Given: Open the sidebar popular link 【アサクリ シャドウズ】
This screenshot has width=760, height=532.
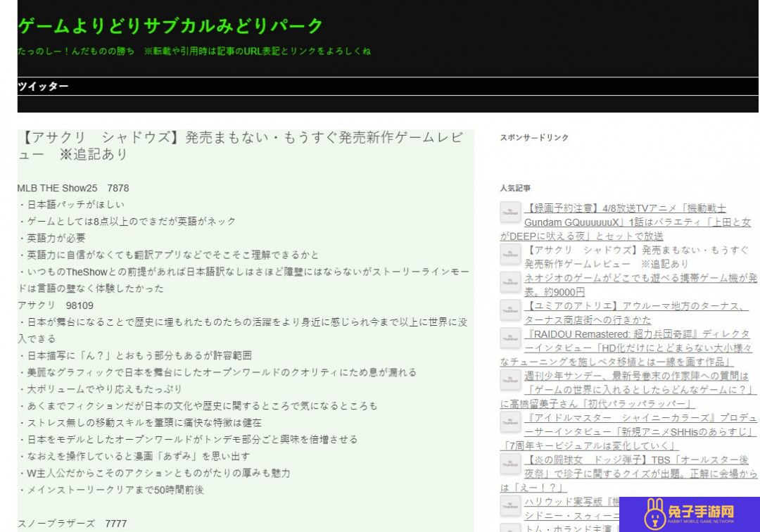Looking at the screenshot, I should (636, 257).
